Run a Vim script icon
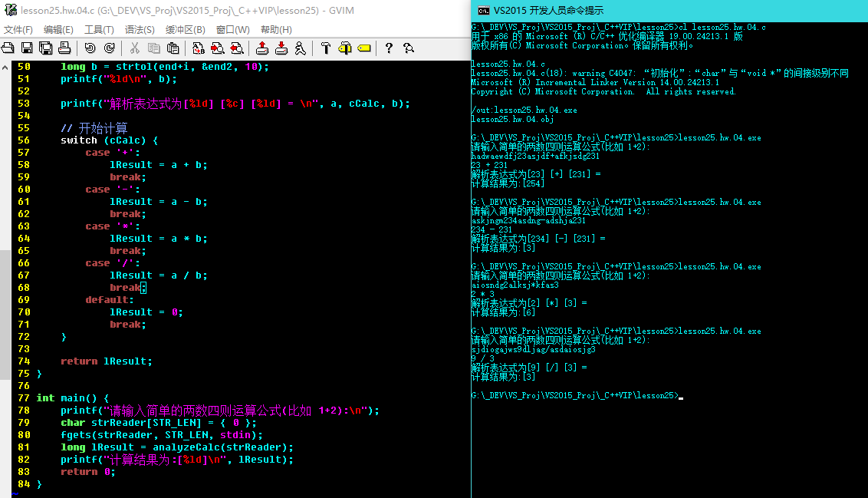This screenshot has width=868, height=498. point(300,48)
